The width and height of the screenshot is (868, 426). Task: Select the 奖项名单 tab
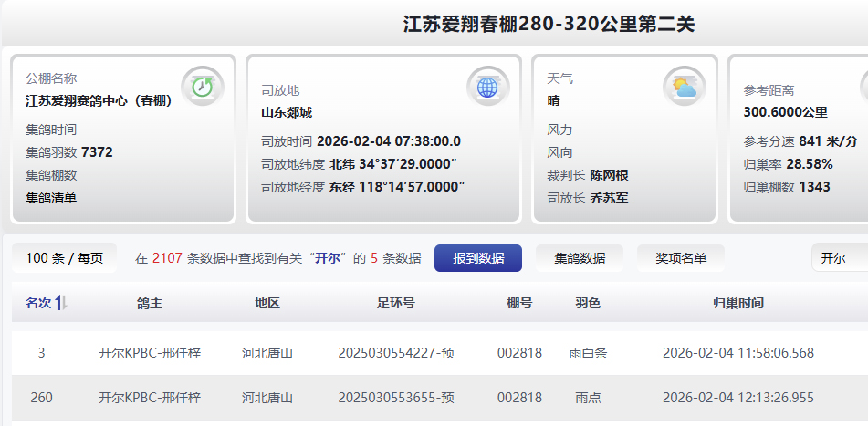click(680, 258)
